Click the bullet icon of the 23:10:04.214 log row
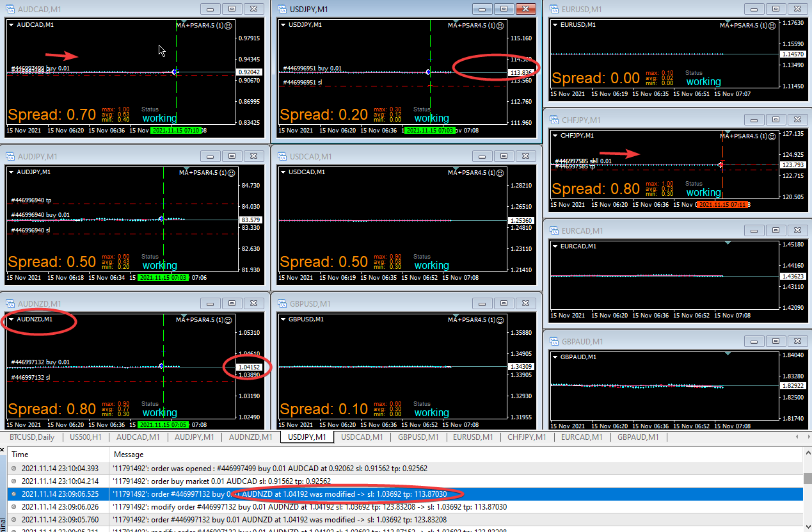812x532 pixels. pyautogui.click(x=13, y=481)
